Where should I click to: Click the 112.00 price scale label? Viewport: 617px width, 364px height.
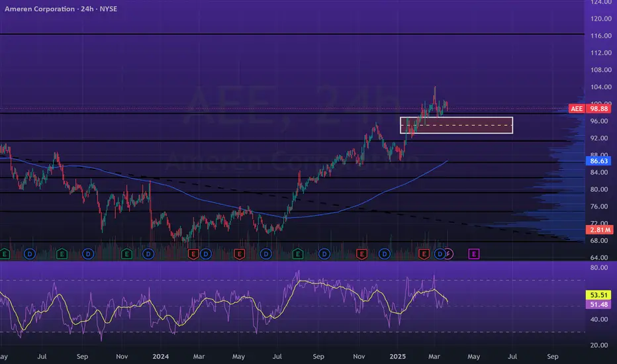point(601,53)
